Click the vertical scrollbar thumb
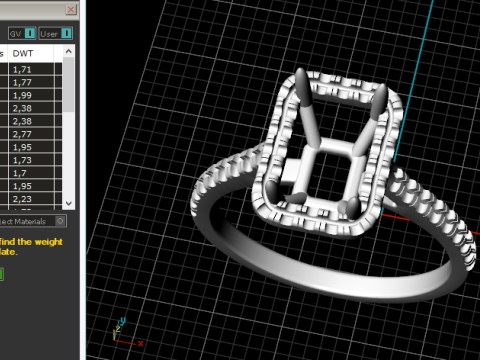The height and width of the screenshot is (360, 480). click(69, 84)
